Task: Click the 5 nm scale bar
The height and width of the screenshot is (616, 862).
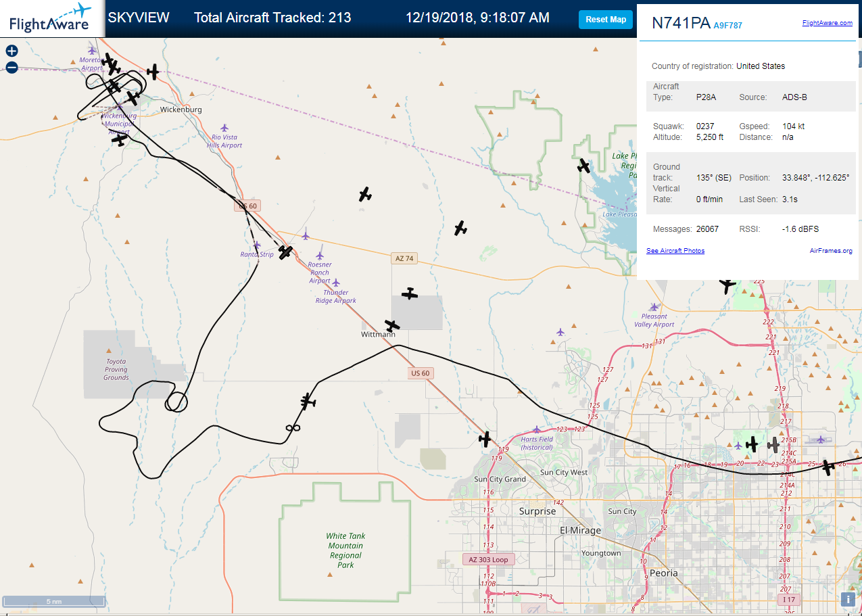Action: point(54,601)
